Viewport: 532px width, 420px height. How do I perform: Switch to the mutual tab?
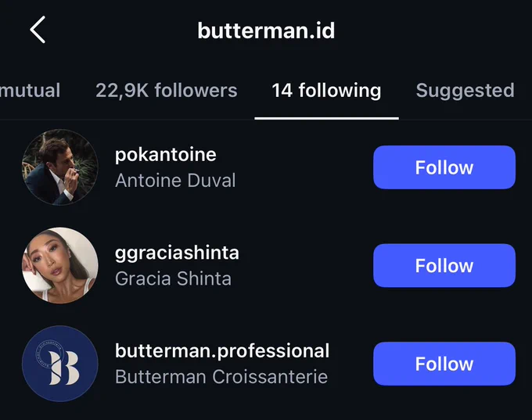tap(30, 90)
